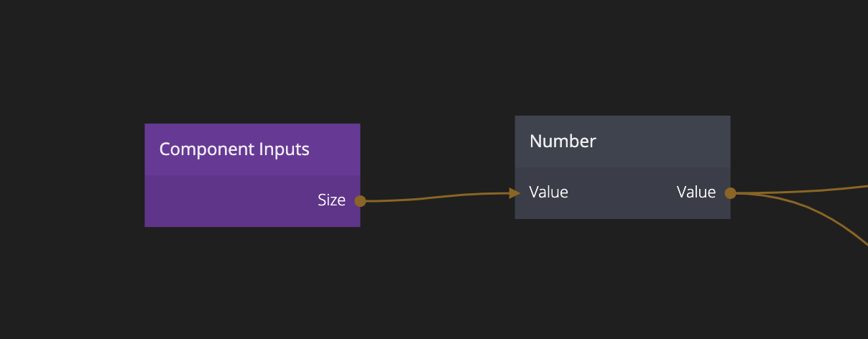This screenshot has height=339, width=868.
Task: Click the Value output port dot on Number node
Action: [x=730, y=192]
